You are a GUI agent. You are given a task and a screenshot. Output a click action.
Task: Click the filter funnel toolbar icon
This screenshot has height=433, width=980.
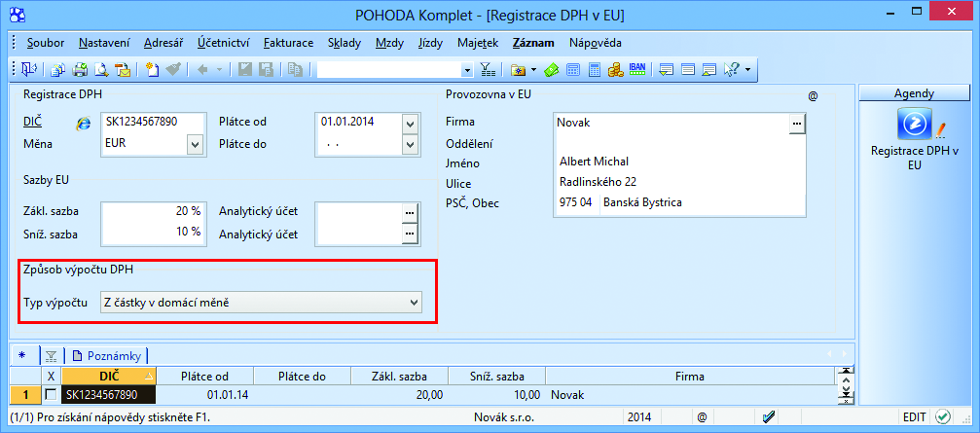[x=488, y=69]
